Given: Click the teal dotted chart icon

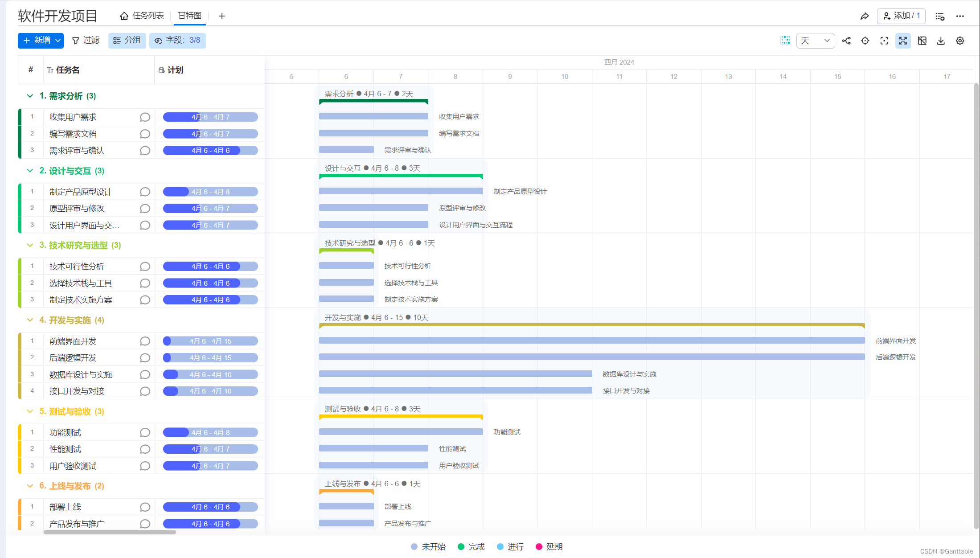Looking at the screenshot, I should tap(785, 41).
